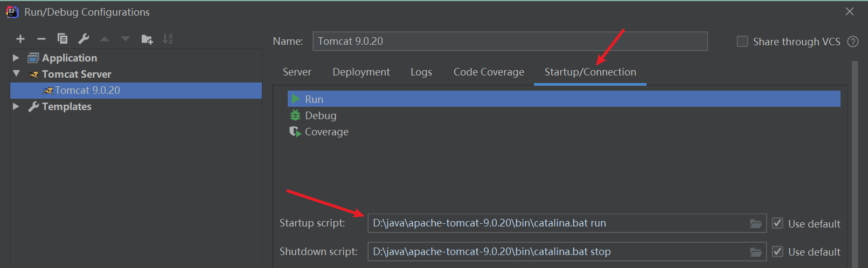
Task: Expand the Application tree node
Action: [x=16, y=58]
